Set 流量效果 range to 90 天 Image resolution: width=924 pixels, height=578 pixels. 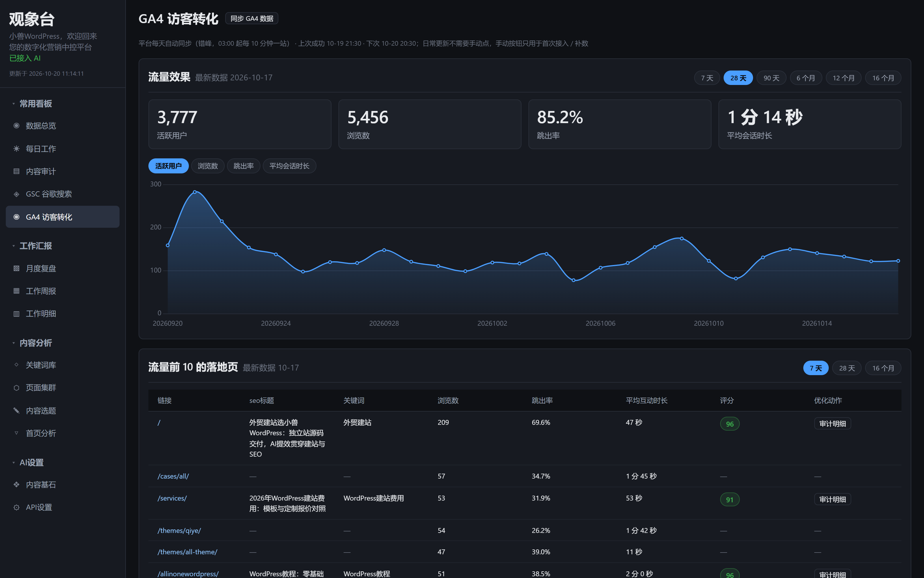tap(771, 78)
